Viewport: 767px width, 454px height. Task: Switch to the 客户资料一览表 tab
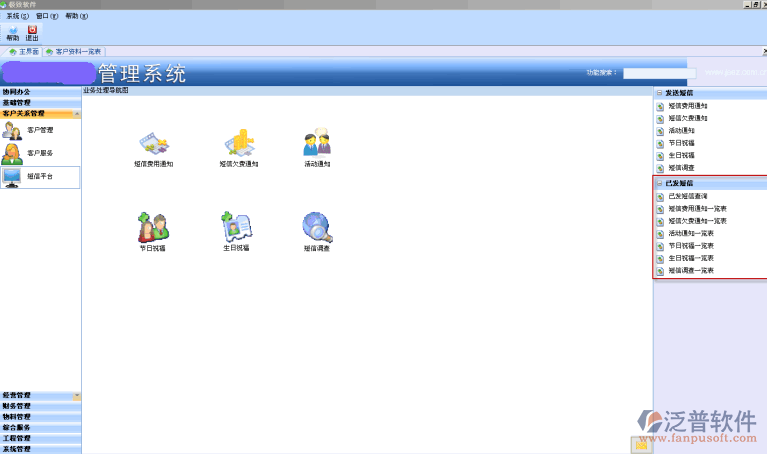point(75,51)
